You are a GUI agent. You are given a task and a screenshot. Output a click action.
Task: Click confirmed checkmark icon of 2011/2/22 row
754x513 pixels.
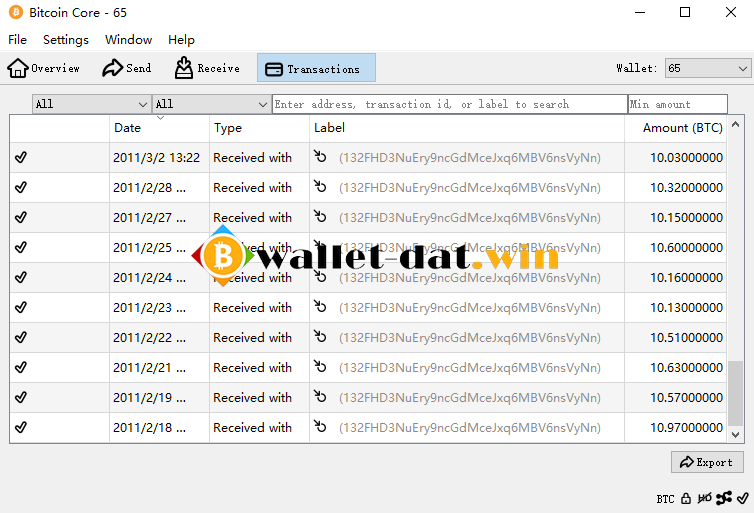21,338
